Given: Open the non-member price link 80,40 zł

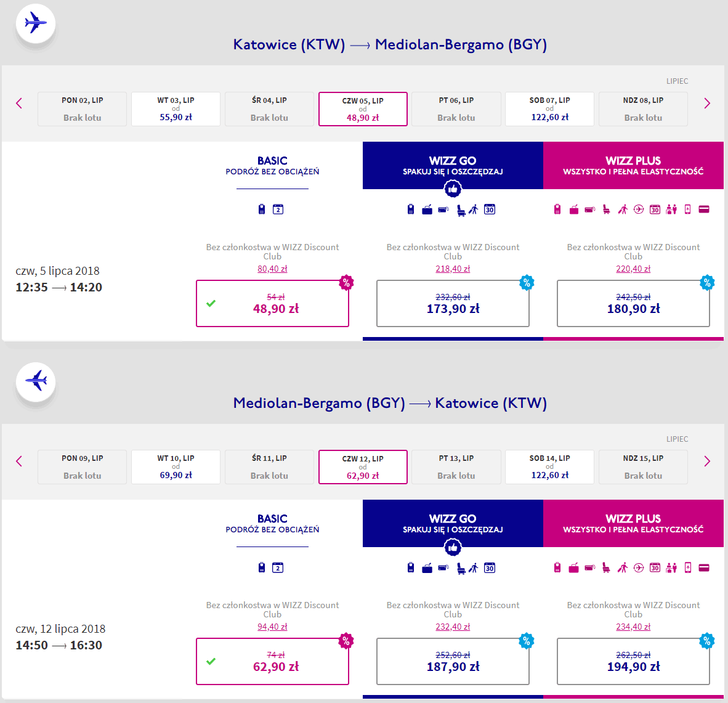Looking at the screenshot, I should point(272,269).
